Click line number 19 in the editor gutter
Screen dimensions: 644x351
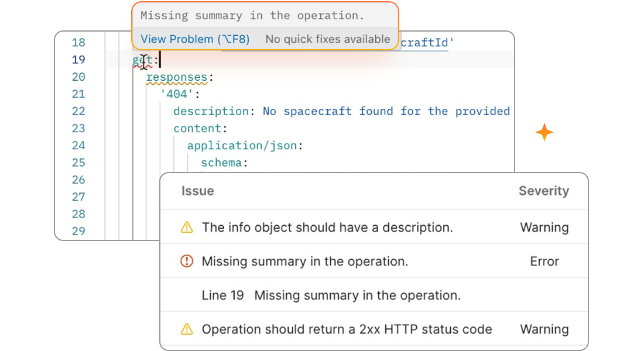tap(79, 60)
